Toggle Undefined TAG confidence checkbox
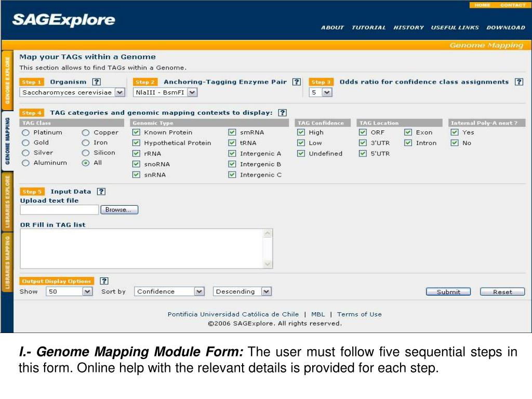This screenshot has width=532, height=399. (301, 153)
